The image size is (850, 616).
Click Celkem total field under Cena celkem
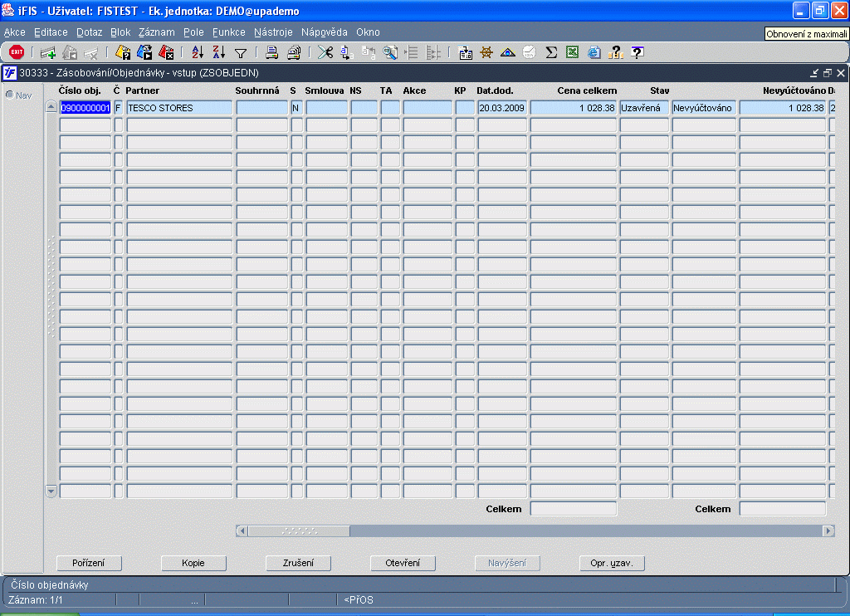click(573, 509)
